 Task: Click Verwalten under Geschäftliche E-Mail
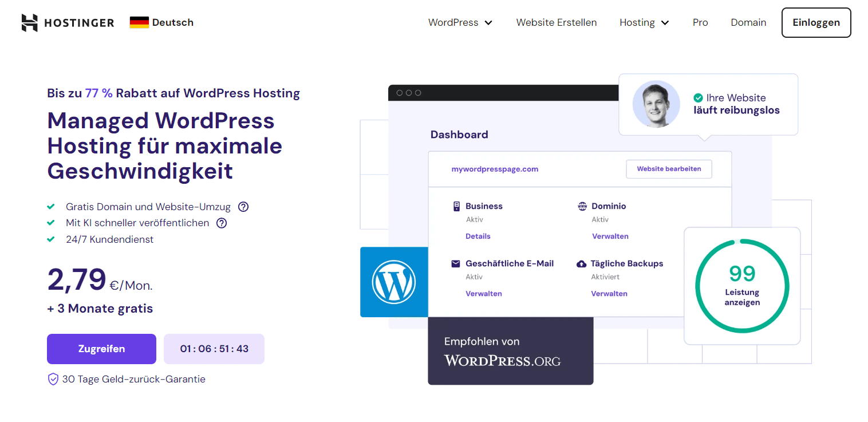click(484, 293)
